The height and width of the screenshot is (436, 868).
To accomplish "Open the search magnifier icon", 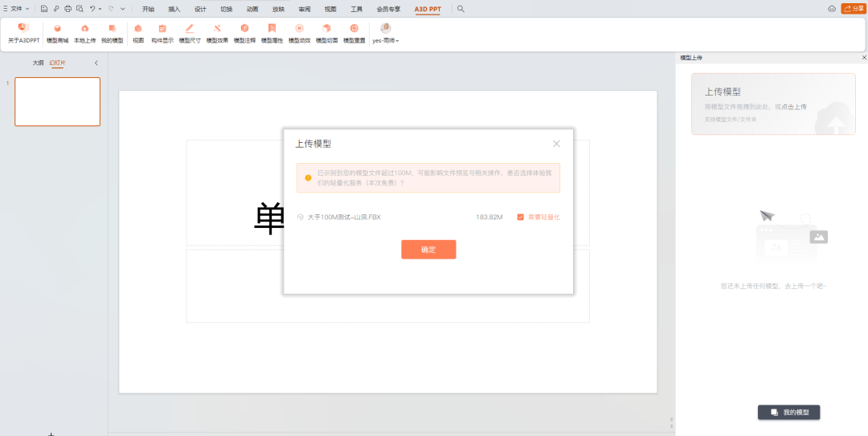I will point(461,9).
